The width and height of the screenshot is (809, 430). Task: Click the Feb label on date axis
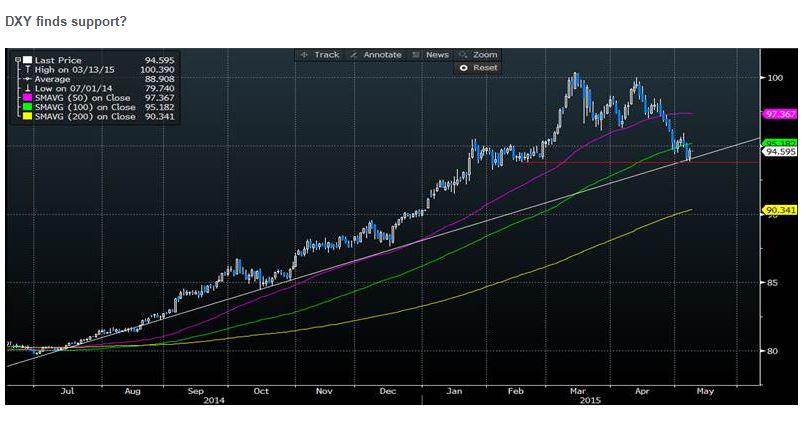coord(515,391)
